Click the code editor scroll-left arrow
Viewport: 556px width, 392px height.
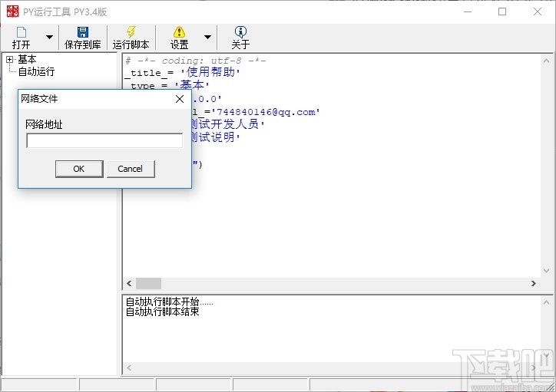(129, 283)
